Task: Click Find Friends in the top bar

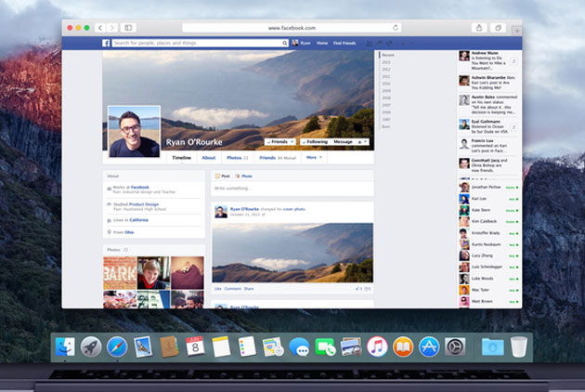Action: [344, 43]
